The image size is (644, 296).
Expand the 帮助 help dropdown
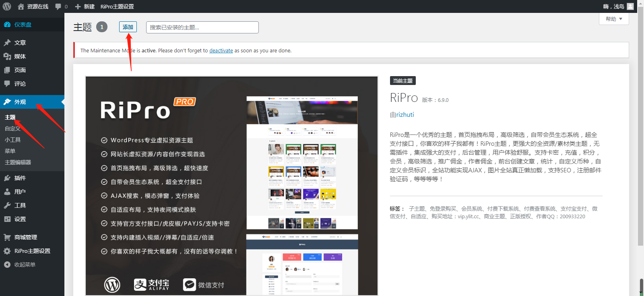(x=614, y=19)
